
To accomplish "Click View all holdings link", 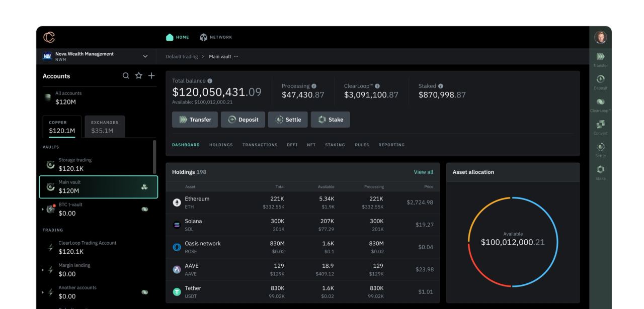I will 423,172.
